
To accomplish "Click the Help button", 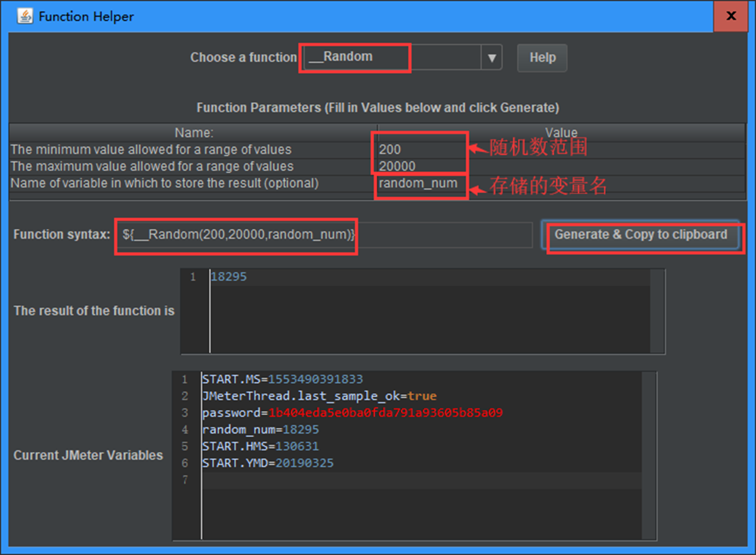I will 542,58.
